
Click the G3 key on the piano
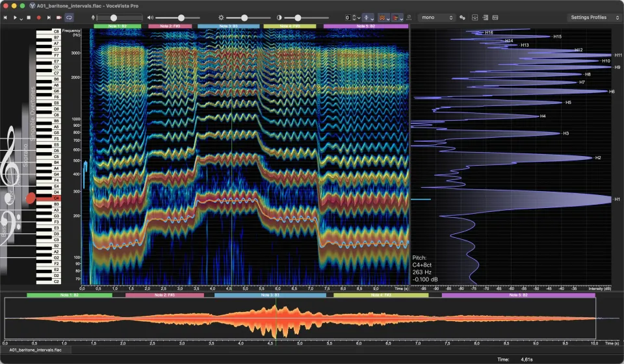(x=49, y=216)
